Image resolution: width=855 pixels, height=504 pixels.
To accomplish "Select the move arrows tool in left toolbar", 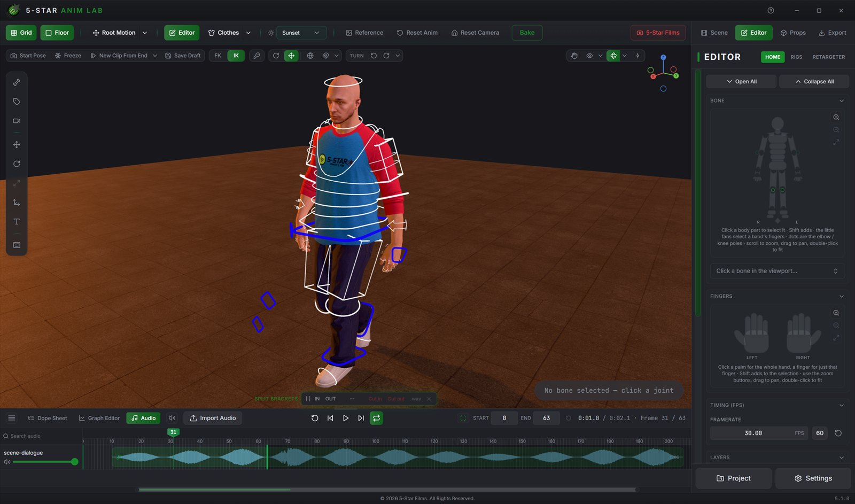I will [17, 145].
